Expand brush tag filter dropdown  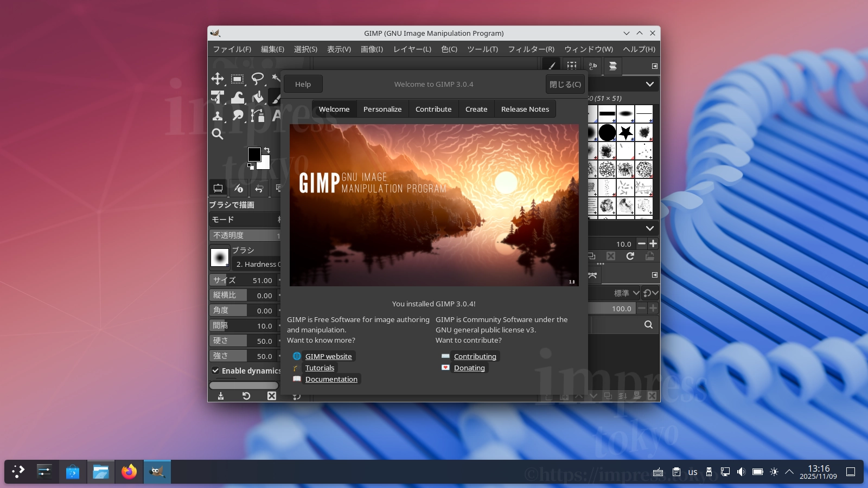point(649,84)
